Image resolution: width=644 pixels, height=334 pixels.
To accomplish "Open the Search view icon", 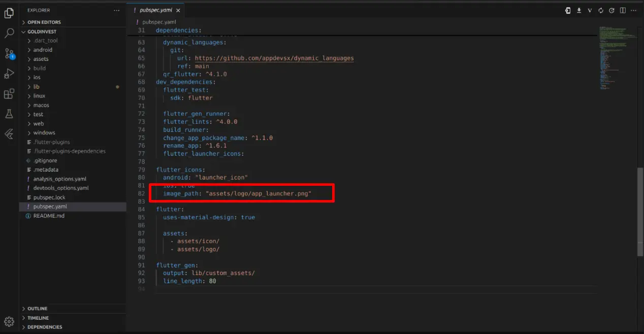I will 9,34.
